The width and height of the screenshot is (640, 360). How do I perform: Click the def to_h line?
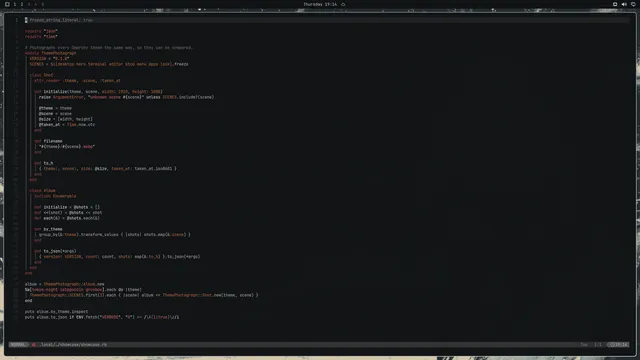coord(44,163)
